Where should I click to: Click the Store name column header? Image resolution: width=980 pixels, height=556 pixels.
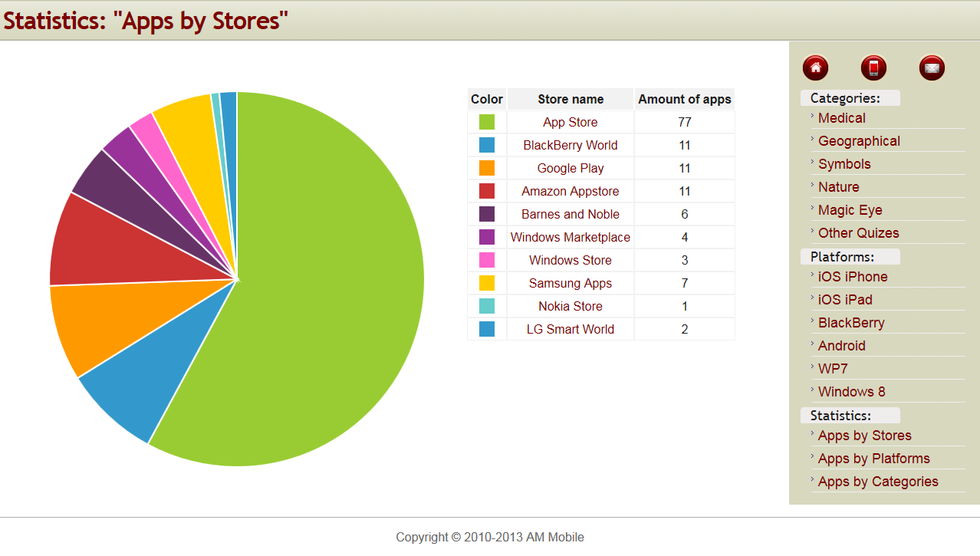click(571, 99)
